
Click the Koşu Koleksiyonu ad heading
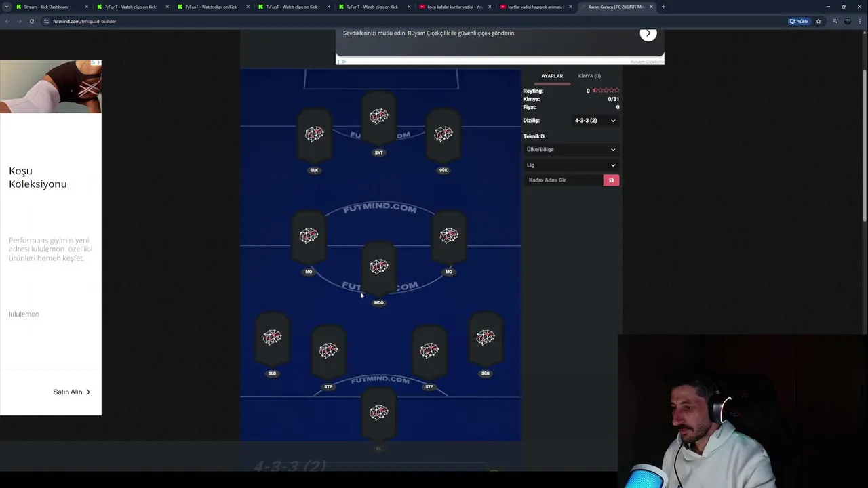38,178
